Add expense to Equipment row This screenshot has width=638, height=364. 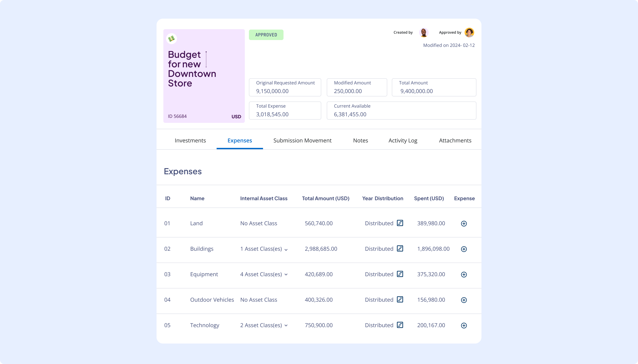coord(464,275)
